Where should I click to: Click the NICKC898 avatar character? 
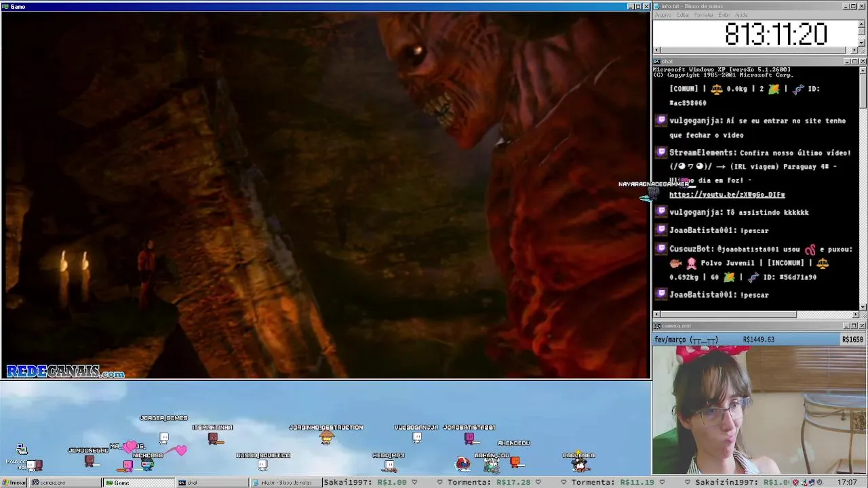pos(147,464)
